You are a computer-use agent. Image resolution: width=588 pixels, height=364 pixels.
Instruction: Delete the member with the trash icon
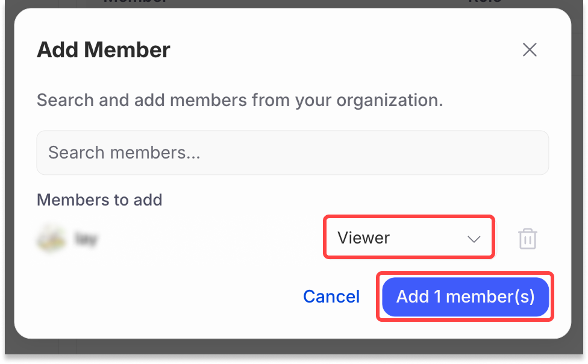[x=528, y=239]
